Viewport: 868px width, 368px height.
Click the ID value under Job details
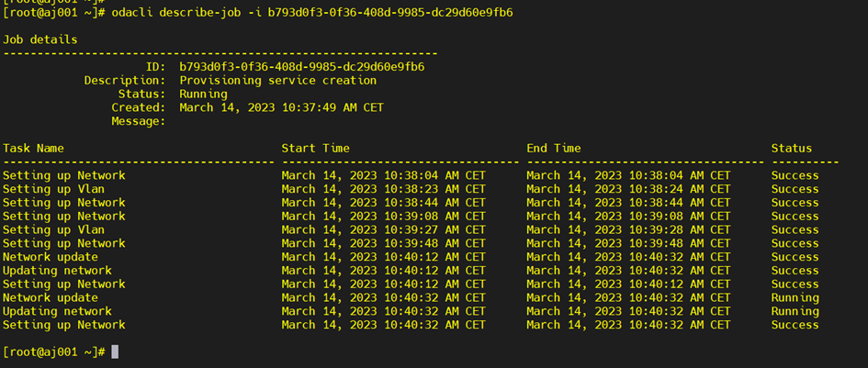(301, 67)
